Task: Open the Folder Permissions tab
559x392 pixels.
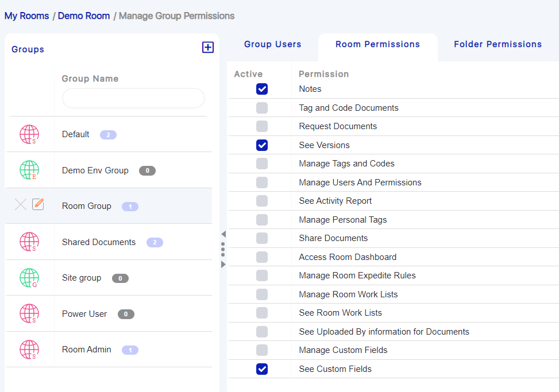Action: [x=498, y=44]
